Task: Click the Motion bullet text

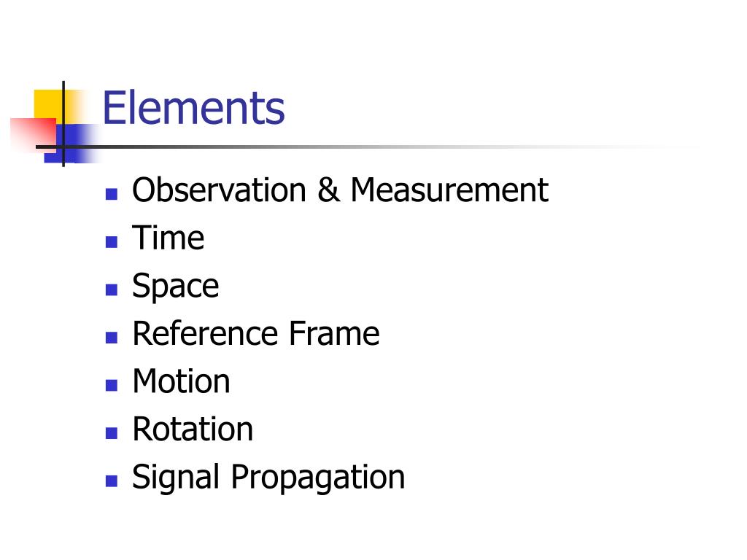Action: point(181,381)
